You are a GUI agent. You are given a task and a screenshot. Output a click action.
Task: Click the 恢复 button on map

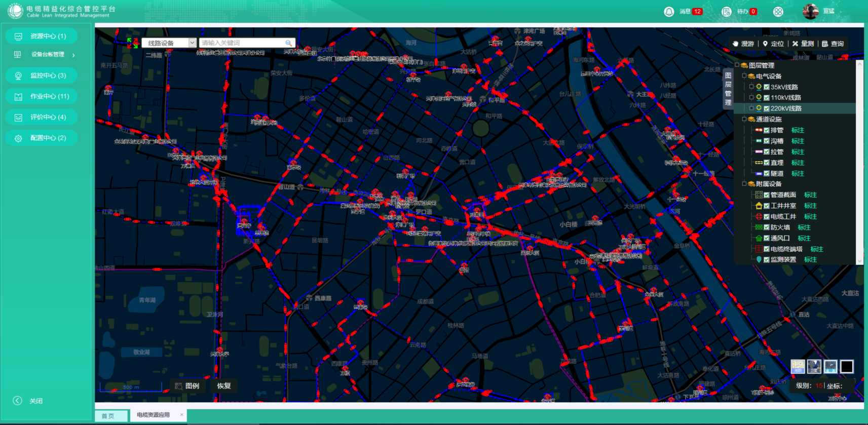(x=223, y=386)
